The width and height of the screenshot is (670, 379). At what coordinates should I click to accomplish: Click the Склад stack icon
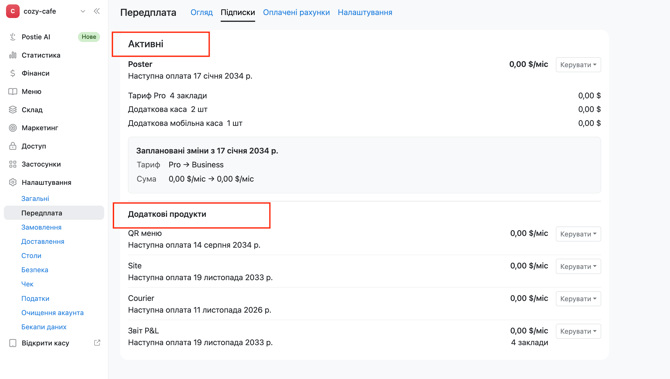point(13,109)
